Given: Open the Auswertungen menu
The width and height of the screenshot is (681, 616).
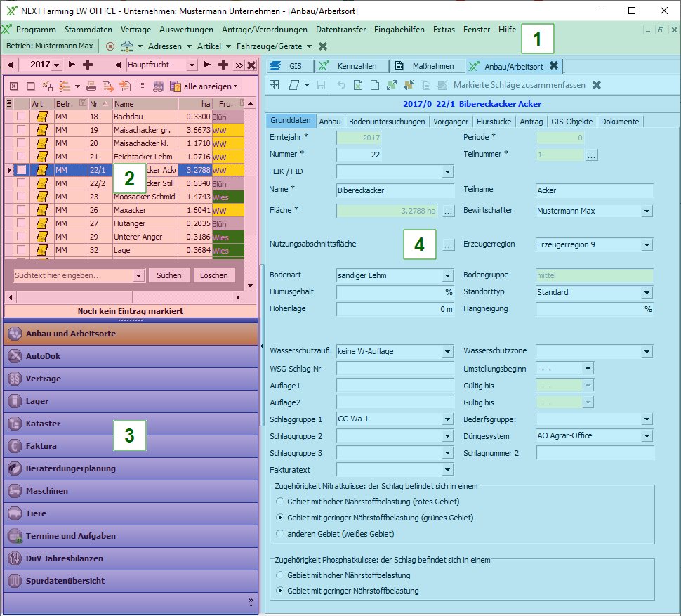Looking at the screenshot, I should pos(186,30).
